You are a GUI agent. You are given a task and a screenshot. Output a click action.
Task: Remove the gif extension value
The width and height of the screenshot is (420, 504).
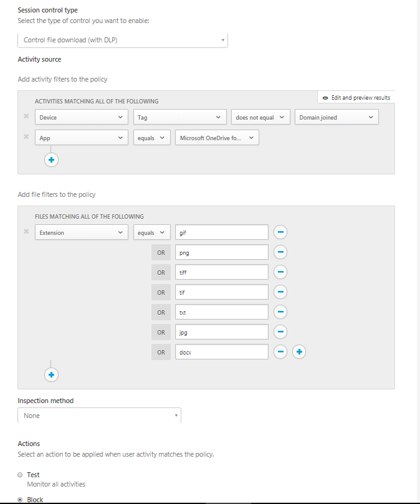[280, 232]
